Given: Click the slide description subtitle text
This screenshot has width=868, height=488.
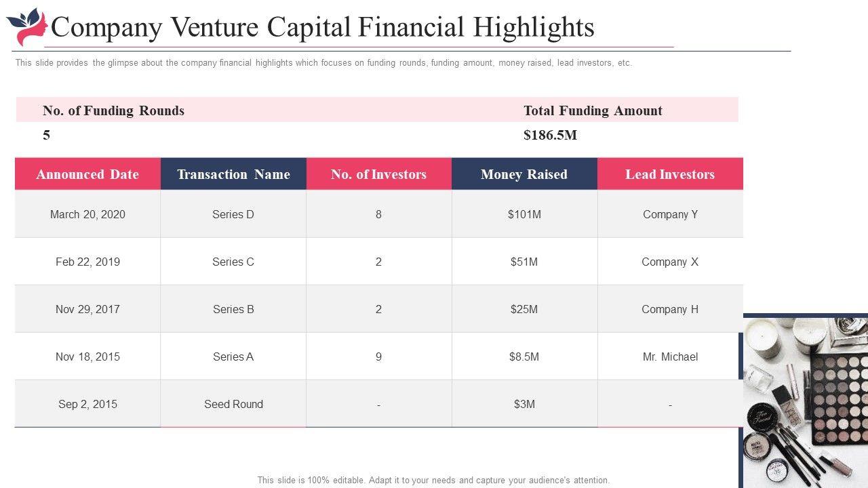Looking at the screenshot, I should point(323,63).
